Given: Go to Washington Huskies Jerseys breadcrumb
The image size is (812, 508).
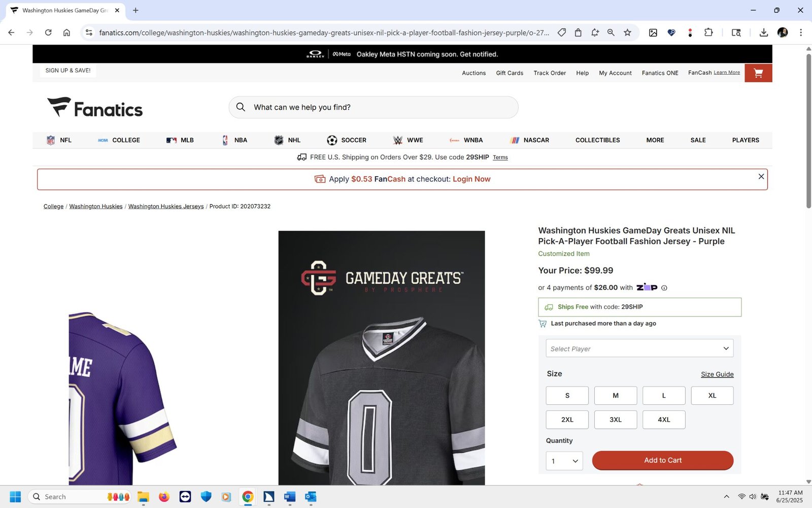Looking at the screenshot, I should [166, 206].
